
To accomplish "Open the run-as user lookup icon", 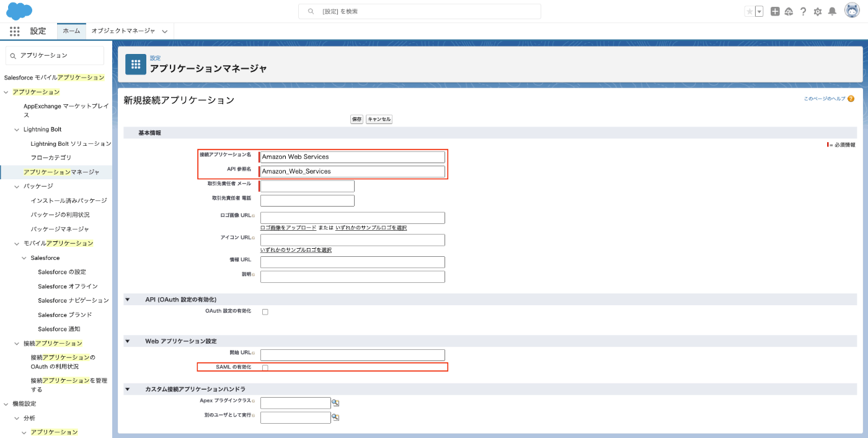I will point(335,417).
